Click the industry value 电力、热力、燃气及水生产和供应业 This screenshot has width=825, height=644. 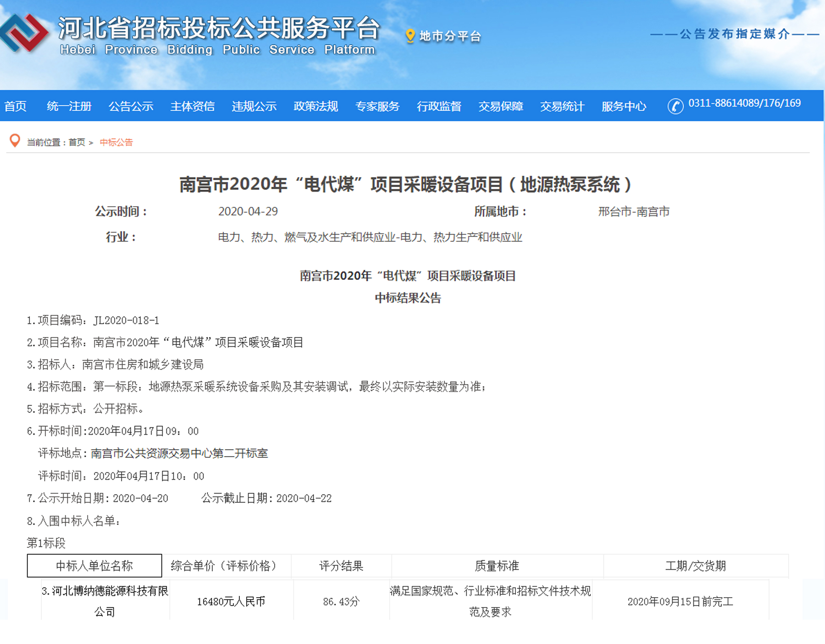(x=370, y=237)
